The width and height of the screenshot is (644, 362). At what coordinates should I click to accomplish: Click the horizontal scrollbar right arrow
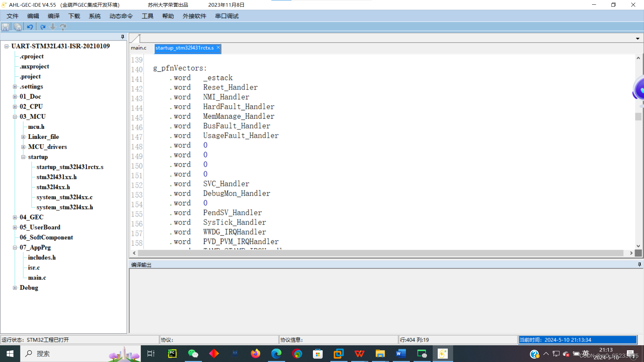pos(631,253)
